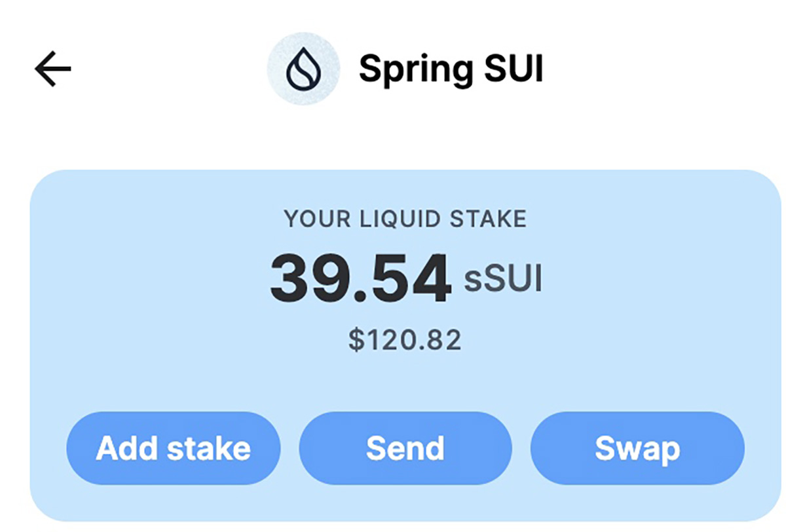Viewport: 786px width, 532px height.
Task: Go back using the left arrow
Action: pos(53,69)
